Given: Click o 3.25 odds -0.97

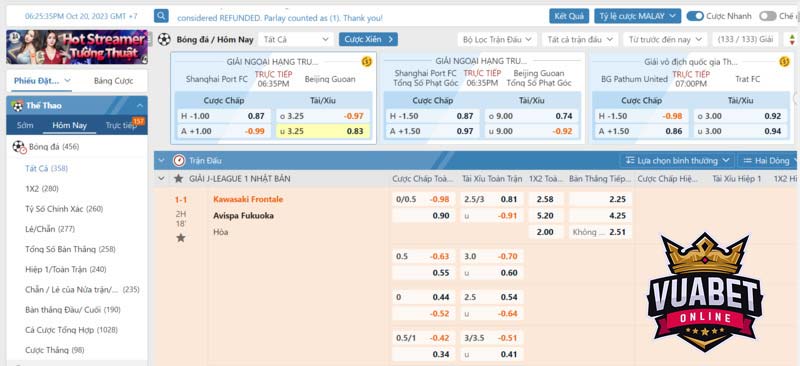Looking at the screenshot, I should pos(323,116).
